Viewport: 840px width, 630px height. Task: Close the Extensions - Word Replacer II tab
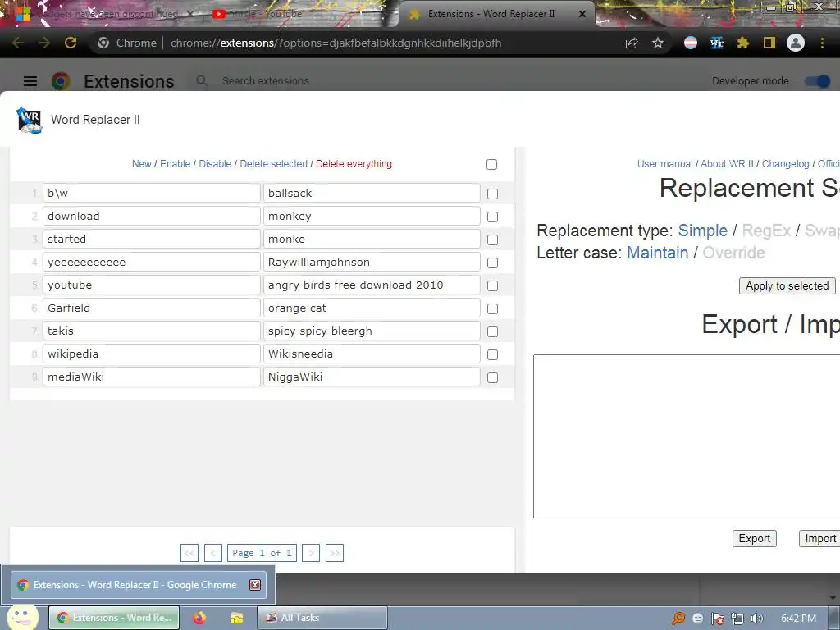coord(582,14)
